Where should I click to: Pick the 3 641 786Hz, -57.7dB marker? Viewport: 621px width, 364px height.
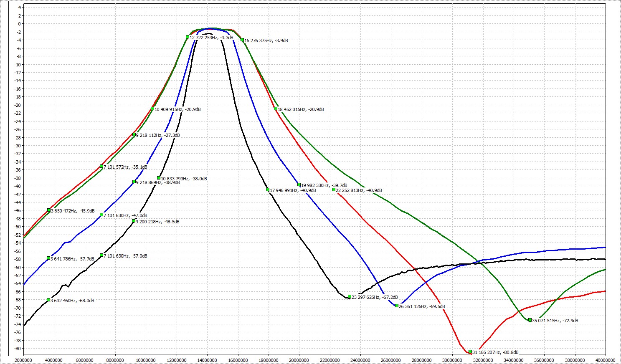pos(48,258)
